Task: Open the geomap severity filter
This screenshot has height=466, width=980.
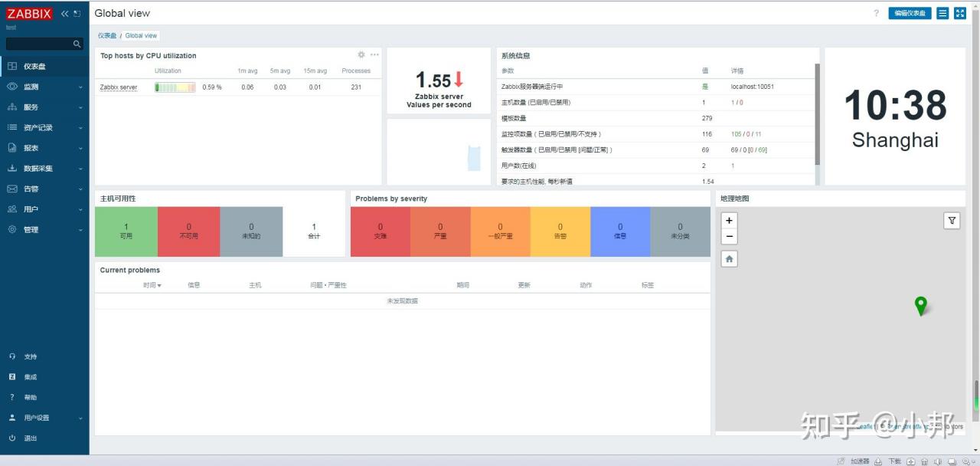Action: tap(952, 221)
